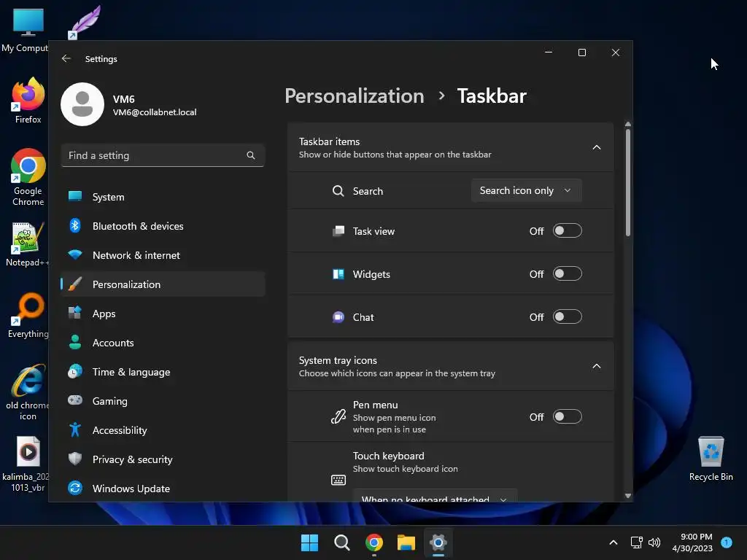
Task: Go to Network & internet settings
Action: coord(163,255)
